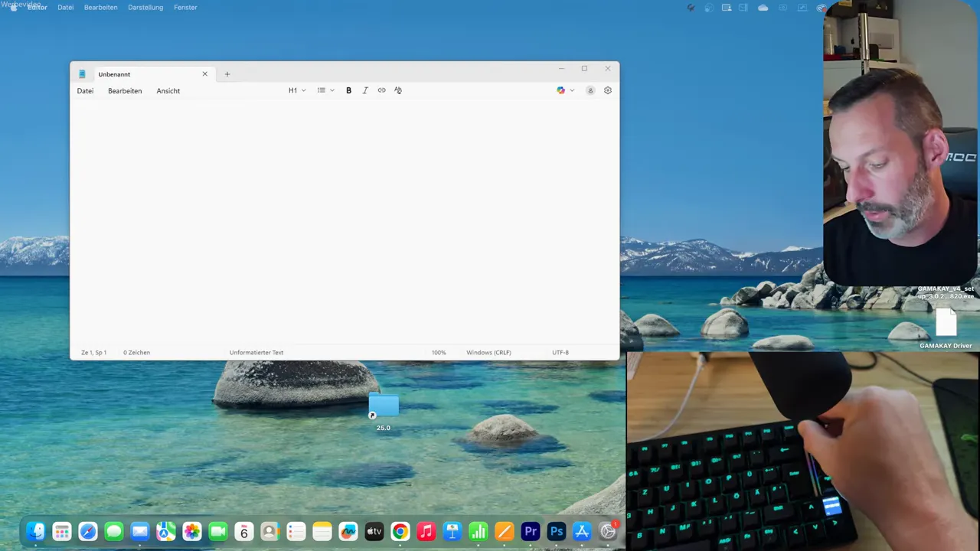980x551 pixels.
Task: Launch Apple TV from the Dock
Action: click(x=374, y=531)
